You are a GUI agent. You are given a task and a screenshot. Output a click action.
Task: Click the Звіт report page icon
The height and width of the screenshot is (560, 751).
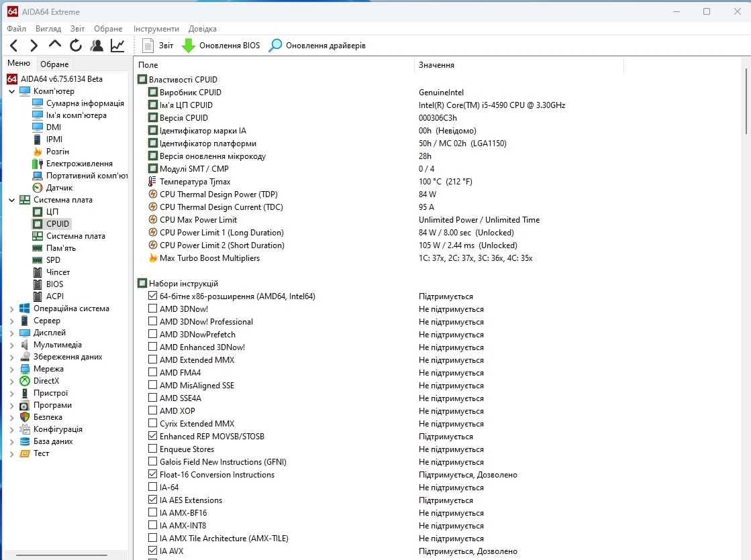pos(148,46)
